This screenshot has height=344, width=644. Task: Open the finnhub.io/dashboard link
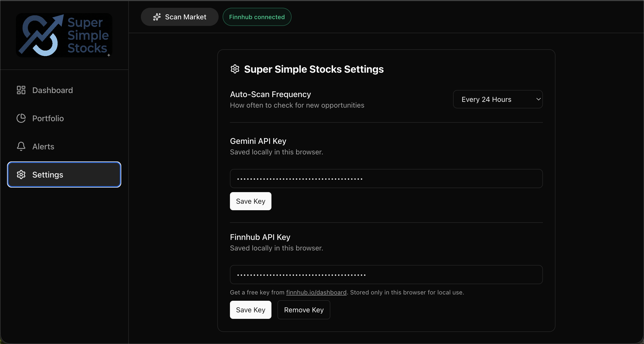click(316, 292)
